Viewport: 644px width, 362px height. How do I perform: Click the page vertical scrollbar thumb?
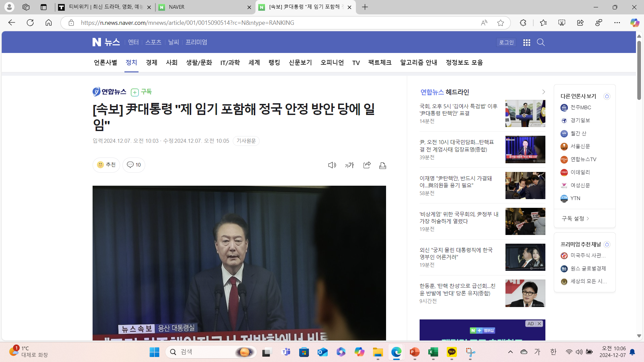click(x=639, y=70)
